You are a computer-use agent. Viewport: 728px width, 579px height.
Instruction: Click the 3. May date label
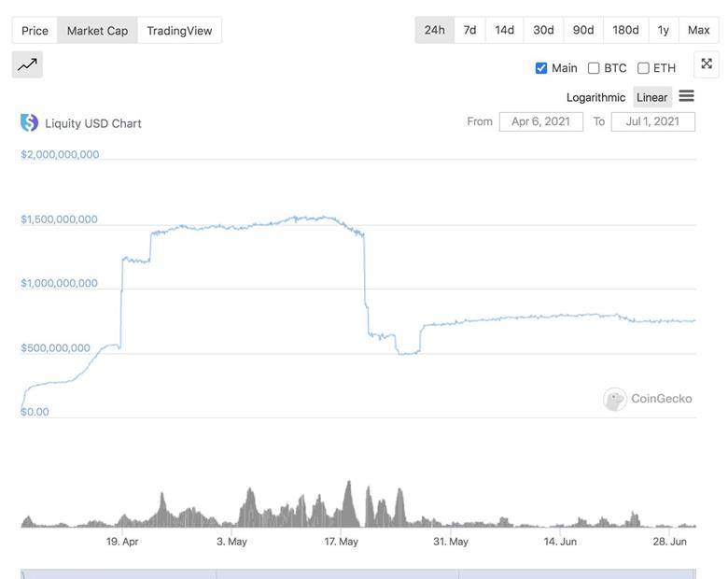231,542
